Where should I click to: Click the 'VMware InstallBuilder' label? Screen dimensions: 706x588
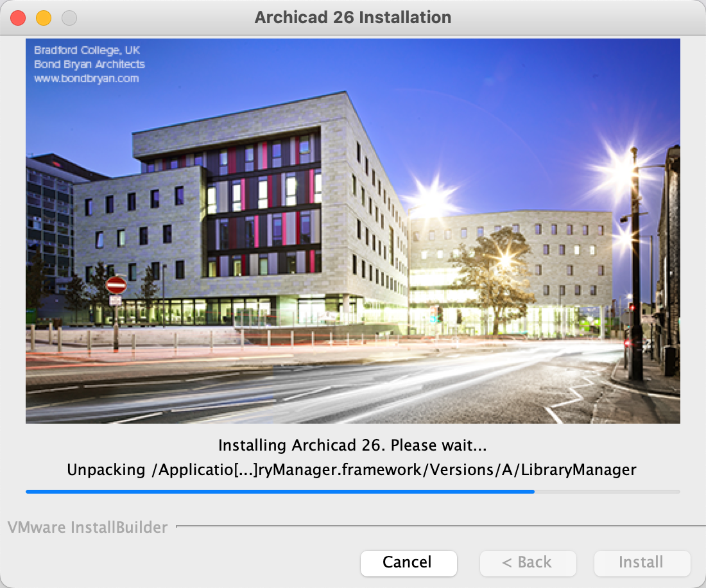tap(88, 527)
